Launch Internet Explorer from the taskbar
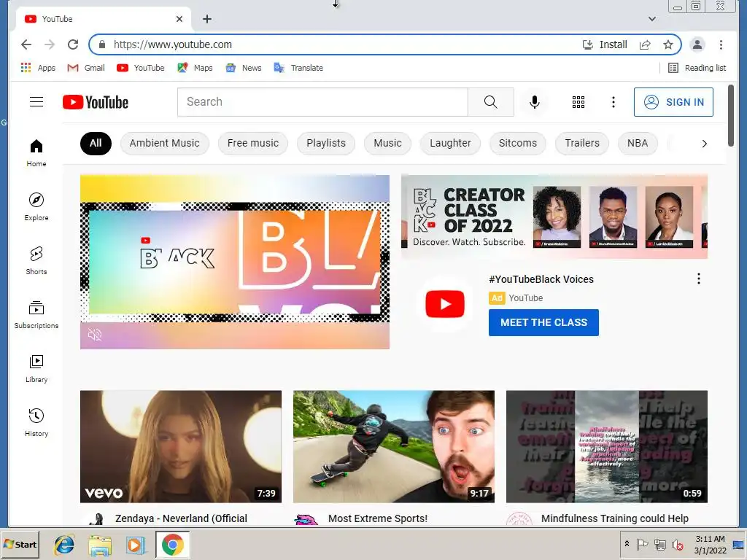The height and width of the screenshot is (560, 747). point(64,545)
